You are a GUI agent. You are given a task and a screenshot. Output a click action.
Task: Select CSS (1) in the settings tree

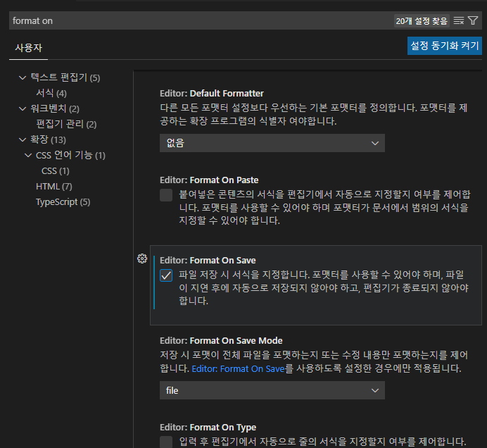point(56,171)
